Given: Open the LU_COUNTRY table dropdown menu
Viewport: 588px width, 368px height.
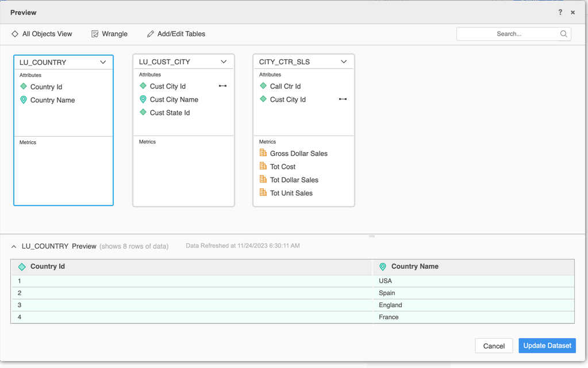Looking at the screenshot, I should (103, 62).
